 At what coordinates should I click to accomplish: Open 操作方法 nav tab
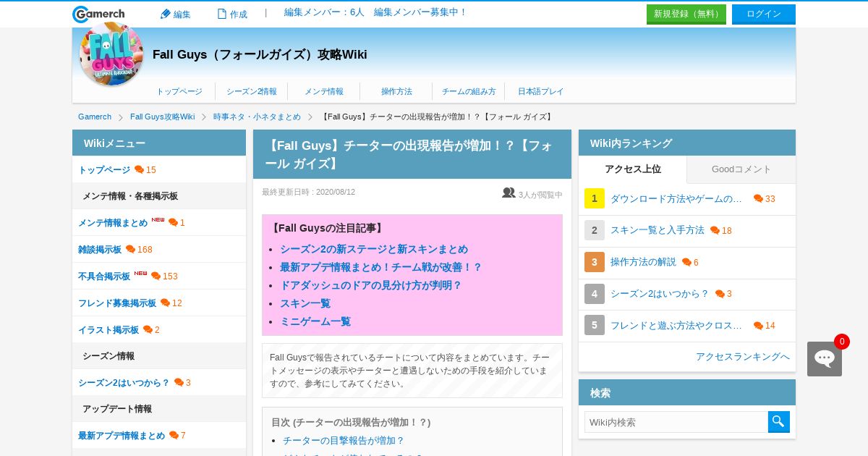(396, 92)
